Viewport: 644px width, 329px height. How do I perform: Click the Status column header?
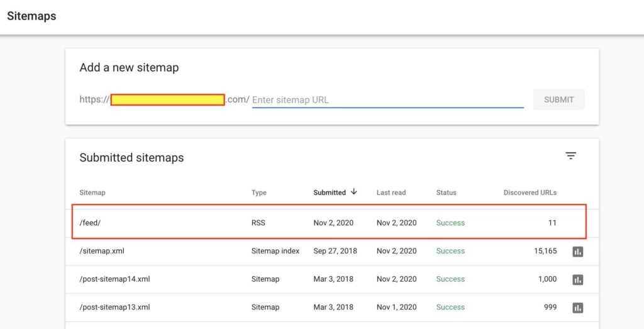[446, 192]
